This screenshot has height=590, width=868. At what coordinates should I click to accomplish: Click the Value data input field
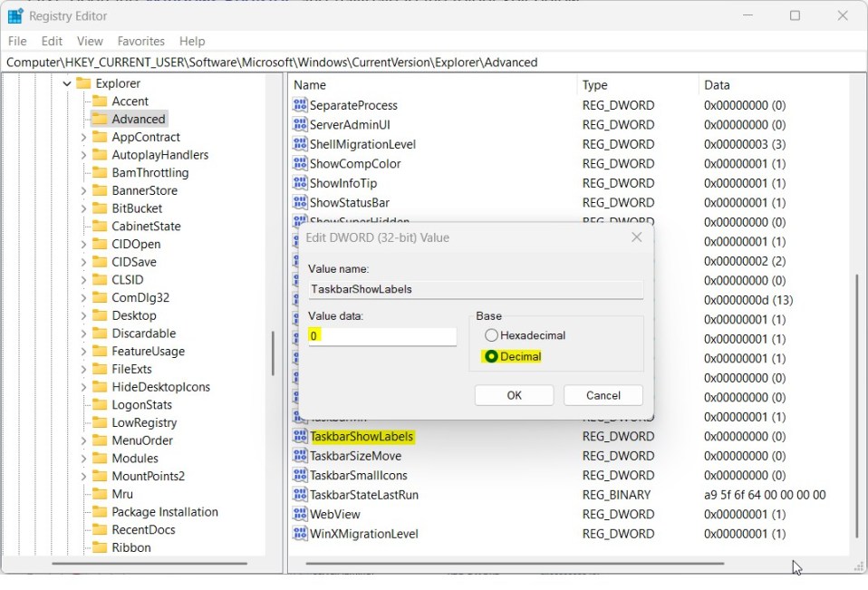[x=382, y=336]
